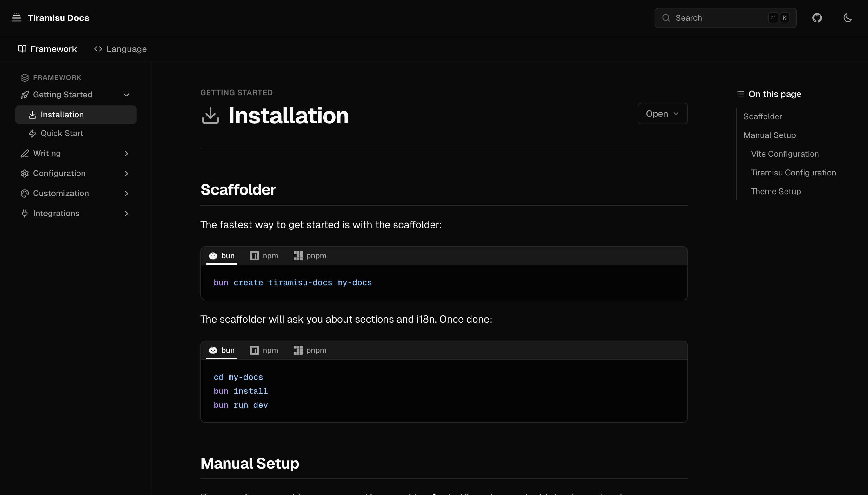Click the Customization palette icon
868x495 pixels.
pos(24,193)
